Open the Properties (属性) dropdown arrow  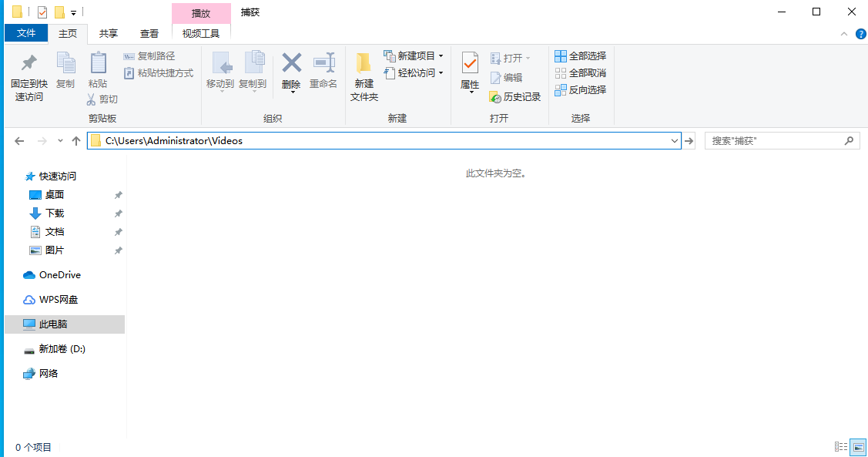pyautogui.click(x=471, y=92)
